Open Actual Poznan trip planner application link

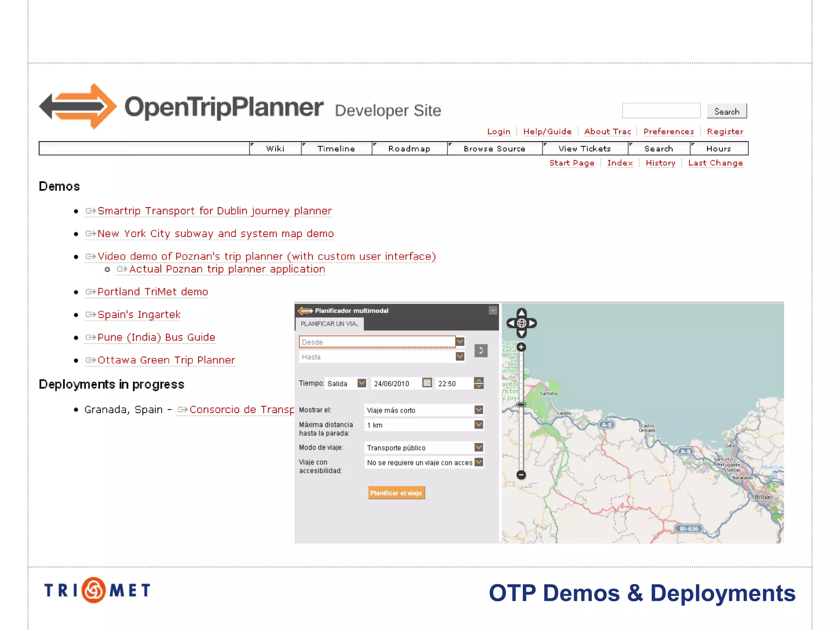tap(221, 269)
